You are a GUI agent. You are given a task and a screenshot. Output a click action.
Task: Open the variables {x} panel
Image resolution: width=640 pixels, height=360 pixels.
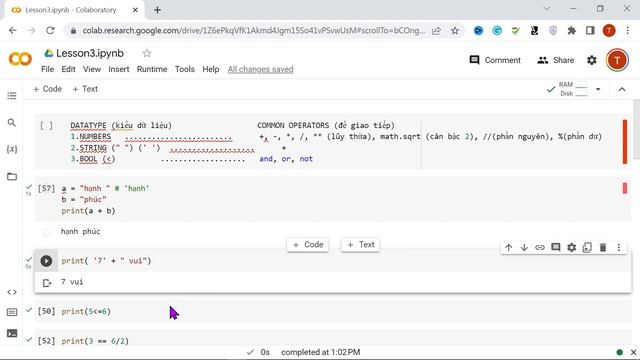pos(12,149)
